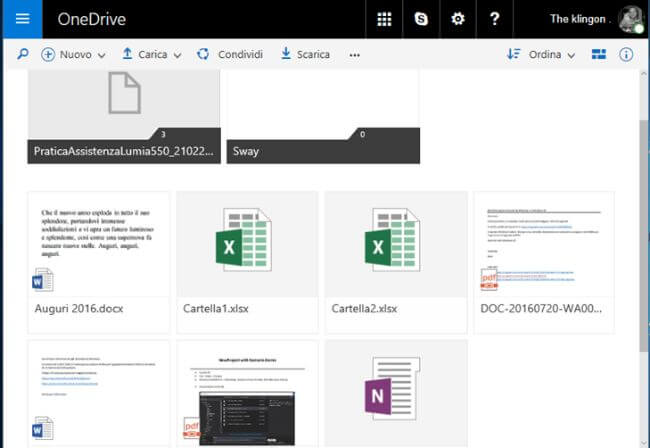The image size is (650, 448).
Task: Click the DOC-20160720-WA00... file name
Action: [x=541, y=309]
